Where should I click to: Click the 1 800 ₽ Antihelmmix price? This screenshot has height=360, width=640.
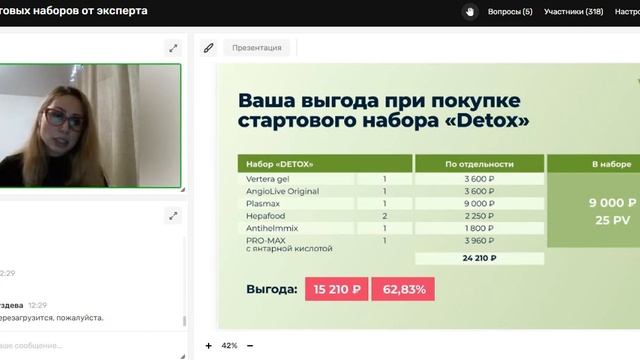click(479, 228)
